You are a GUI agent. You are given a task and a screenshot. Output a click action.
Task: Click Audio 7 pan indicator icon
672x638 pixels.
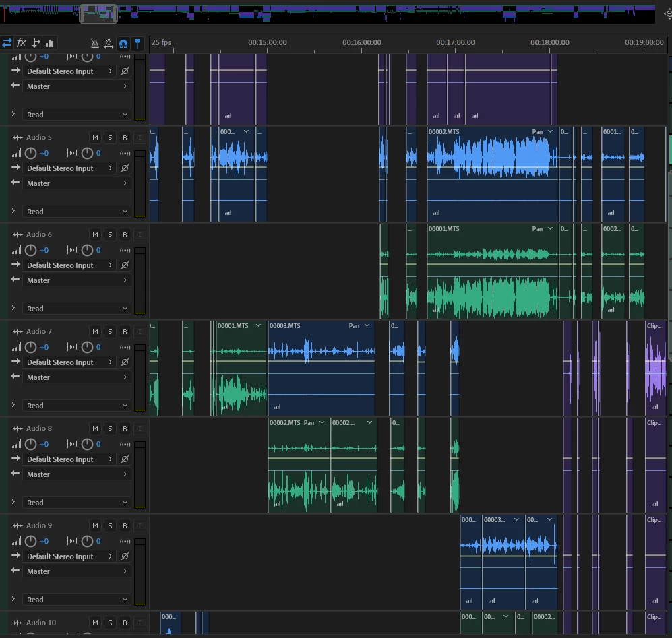click(x=73, y=347)
